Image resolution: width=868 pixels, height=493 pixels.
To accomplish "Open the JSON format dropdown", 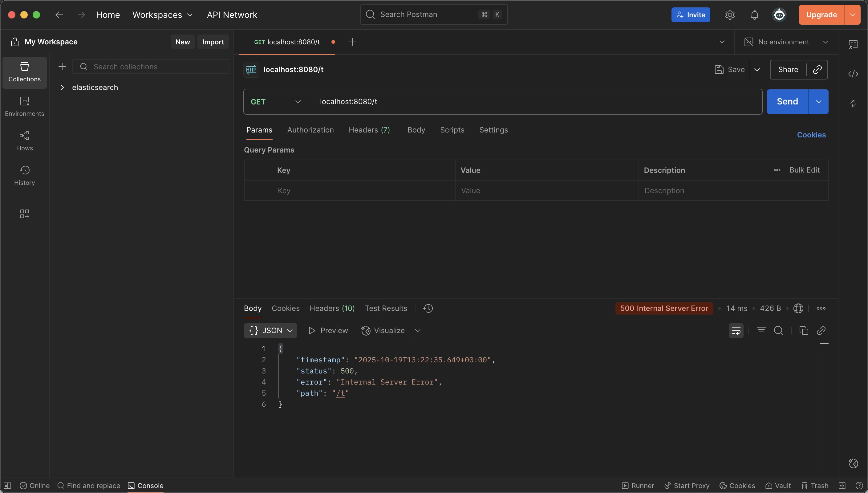I will [x=270, y=331].
